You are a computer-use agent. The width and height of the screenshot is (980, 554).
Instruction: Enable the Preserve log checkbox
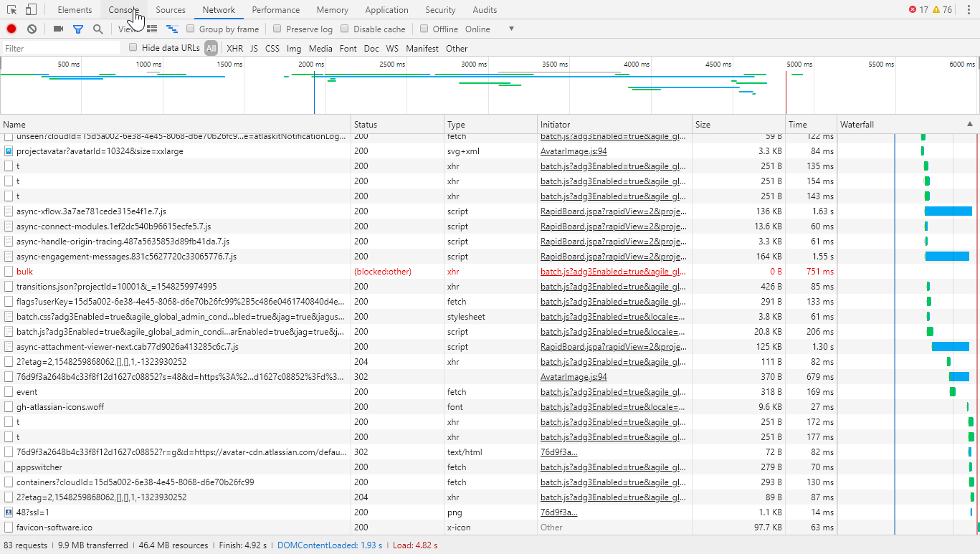[277, 29]
